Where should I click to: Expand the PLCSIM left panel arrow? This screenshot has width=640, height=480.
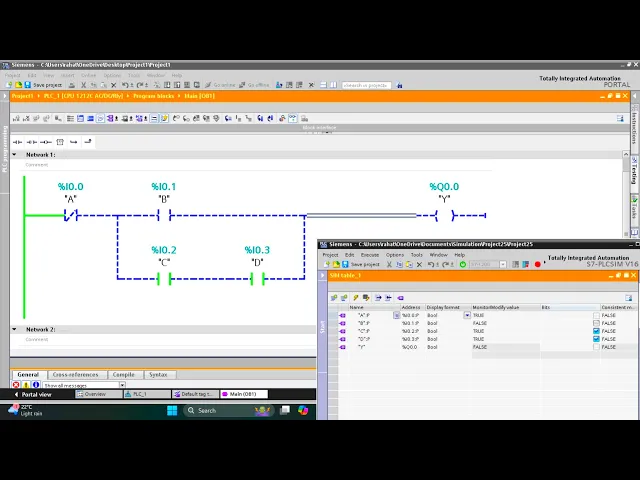click(322, 276)
